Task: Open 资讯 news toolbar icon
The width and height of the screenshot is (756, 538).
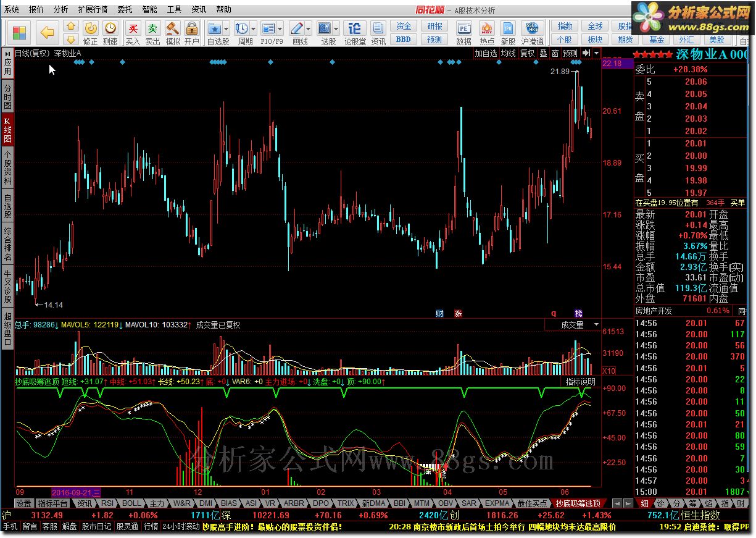Action: pyautogui.click(x=378, y=33)
